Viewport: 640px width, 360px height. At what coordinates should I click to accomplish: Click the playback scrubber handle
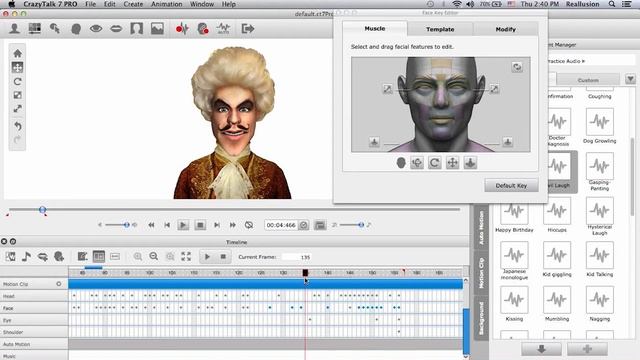tap(42, 210)
